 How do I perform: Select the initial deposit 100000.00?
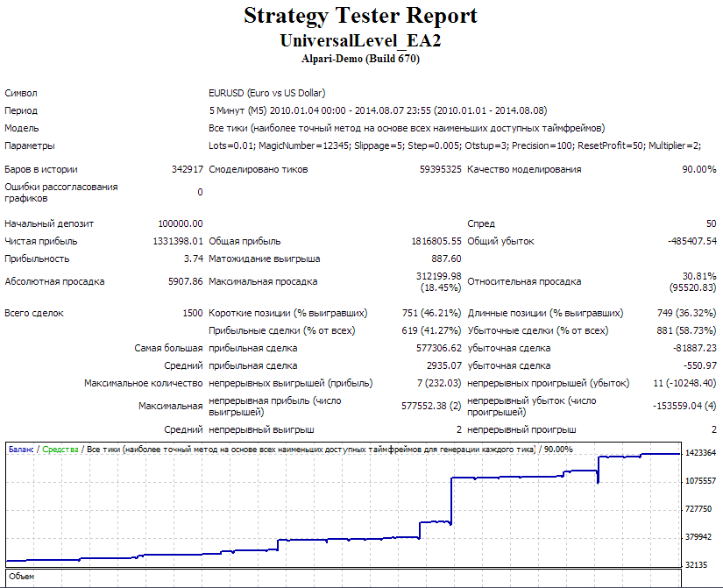[181, 223]
